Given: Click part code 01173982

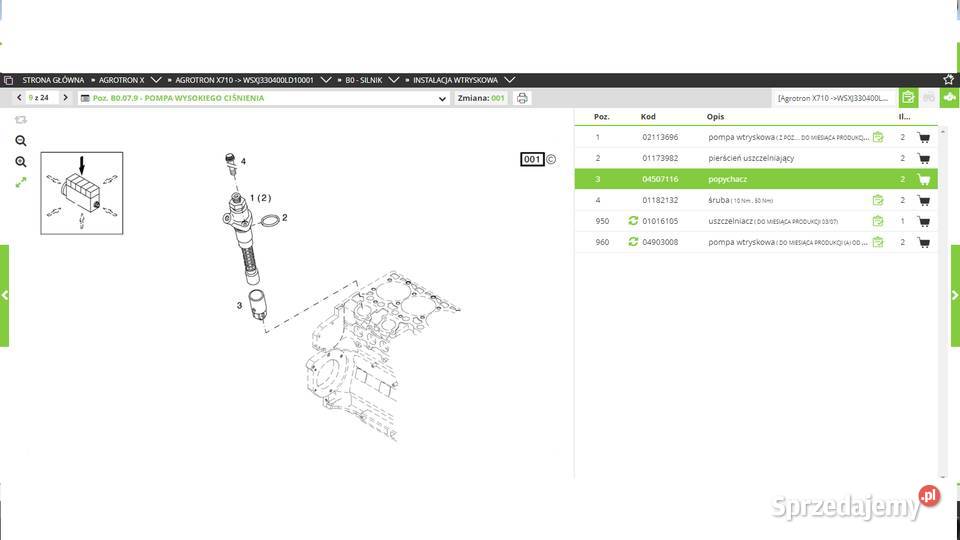Looking at the screenshot, I should pos(660,158).
